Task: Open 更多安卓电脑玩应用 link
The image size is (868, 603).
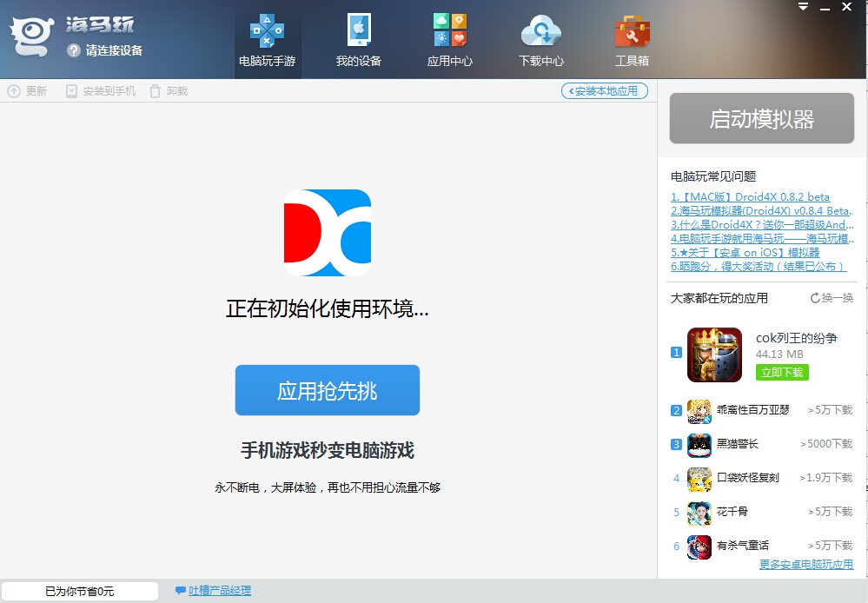Action: [805, 565]
